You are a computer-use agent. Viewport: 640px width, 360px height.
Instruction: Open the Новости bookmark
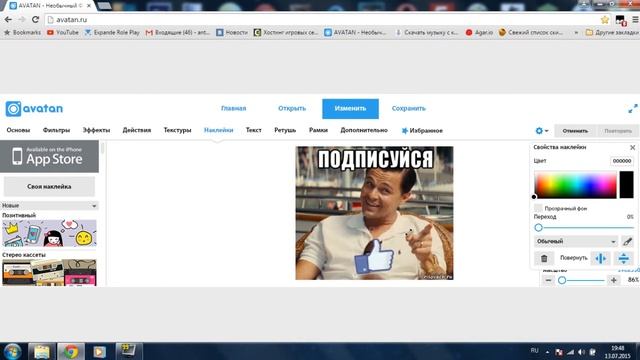tap(232, 32)
